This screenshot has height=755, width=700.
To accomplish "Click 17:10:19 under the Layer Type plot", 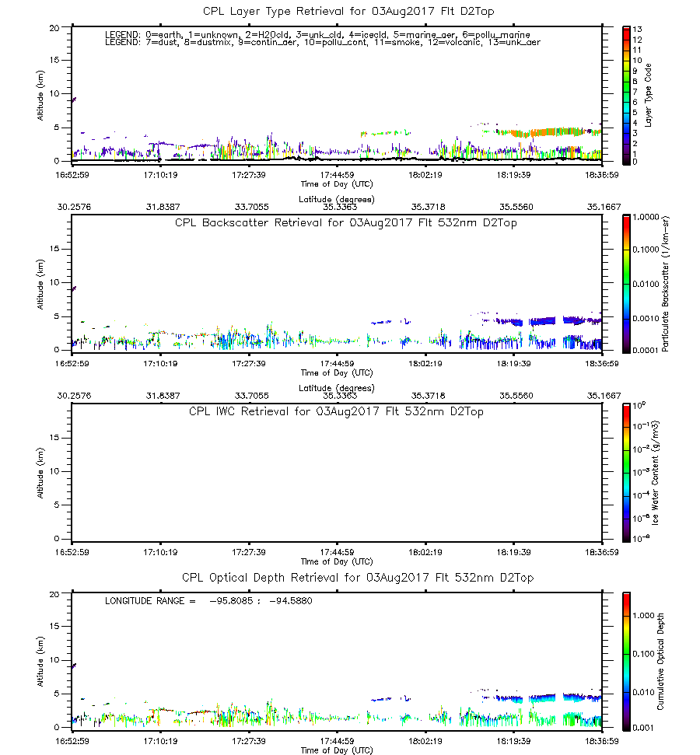I will [160, 175].
